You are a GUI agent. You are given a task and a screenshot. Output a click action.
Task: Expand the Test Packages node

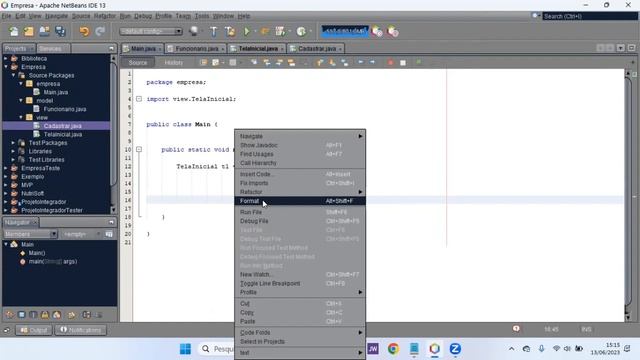(13, 143)
